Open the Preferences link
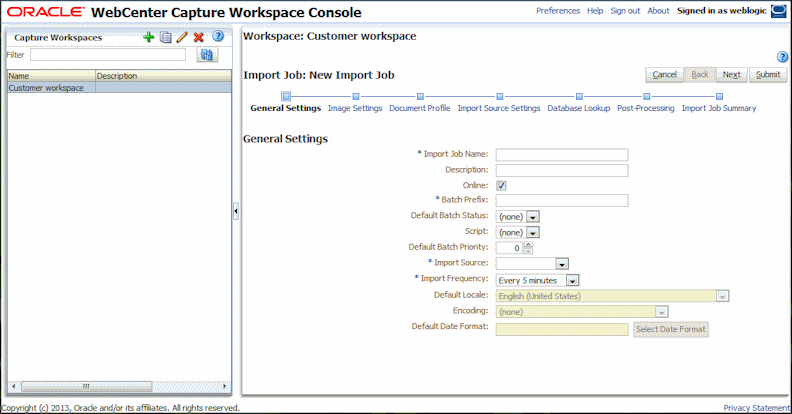Viewport: 792px width, 414px height. click(558, 11)
